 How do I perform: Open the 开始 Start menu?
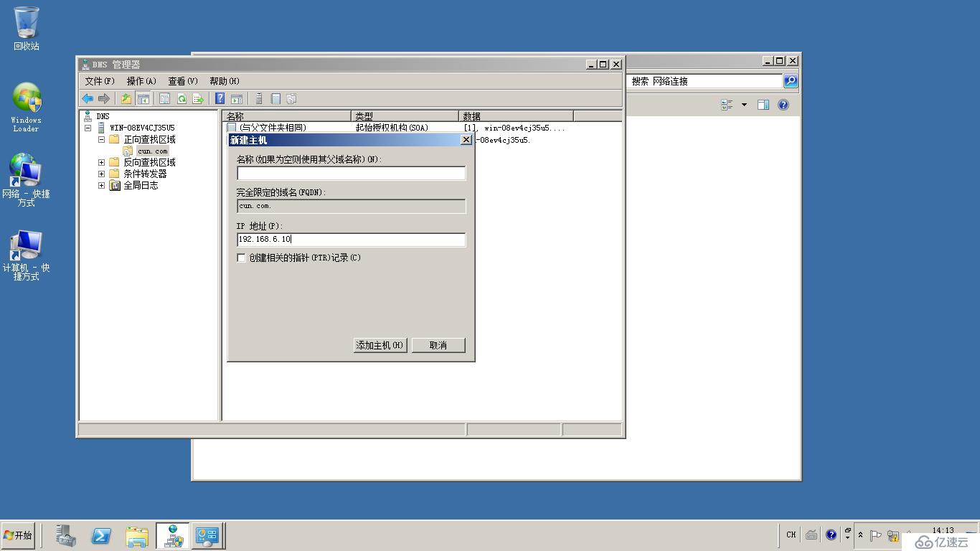18,535
